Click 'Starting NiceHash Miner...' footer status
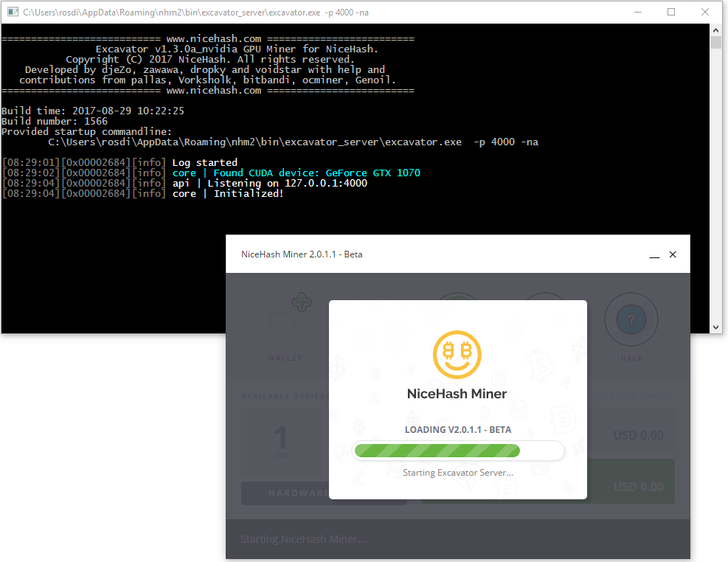The image size is (728, 562). 302,539
